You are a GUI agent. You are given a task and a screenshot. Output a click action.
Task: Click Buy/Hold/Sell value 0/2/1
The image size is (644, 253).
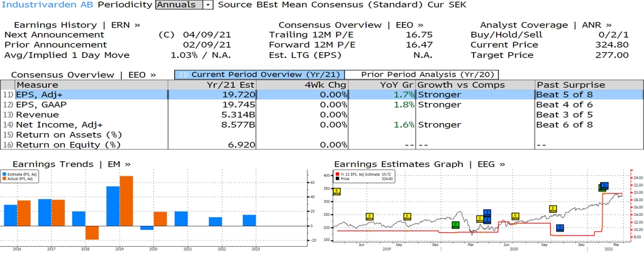(x=614, y=35)
